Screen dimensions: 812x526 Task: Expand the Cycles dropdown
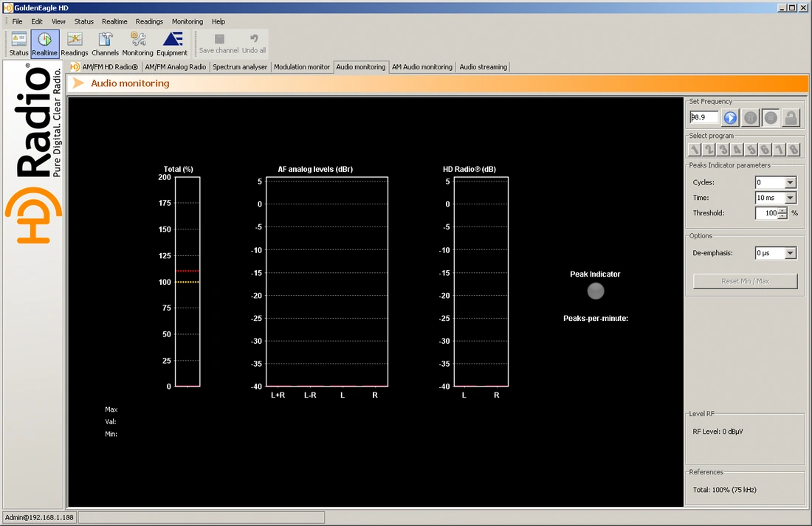[791, 183]
